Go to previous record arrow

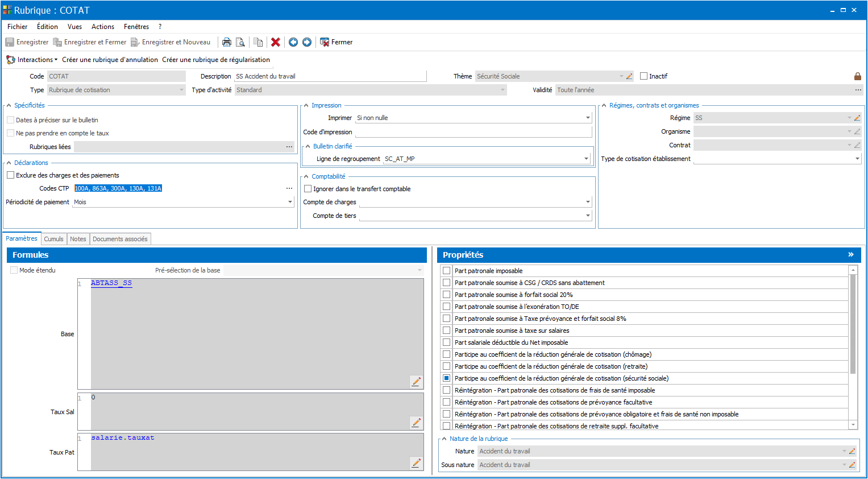click(293, 42)
